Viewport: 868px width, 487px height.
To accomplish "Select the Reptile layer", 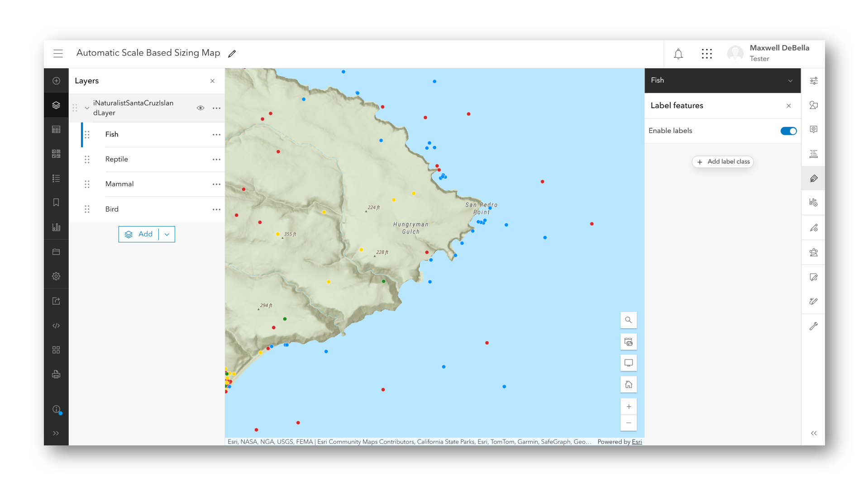I will point(117,159).
